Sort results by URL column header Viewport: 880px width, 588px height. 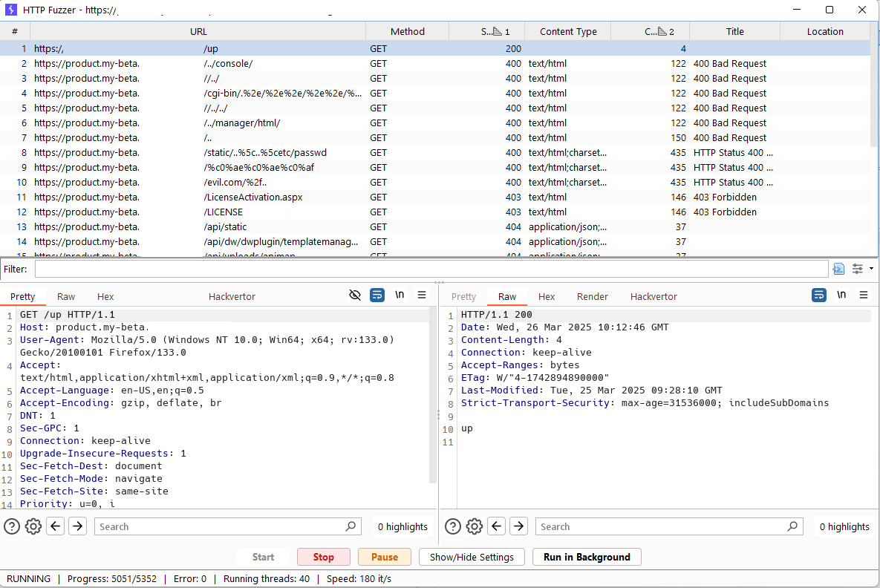[198, 31]
